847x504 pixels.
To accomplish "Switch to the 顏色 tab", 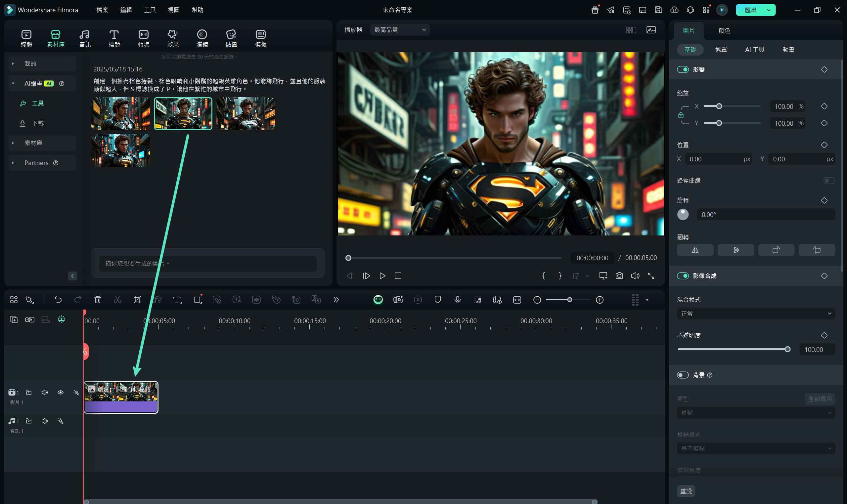I will point(724,31).
